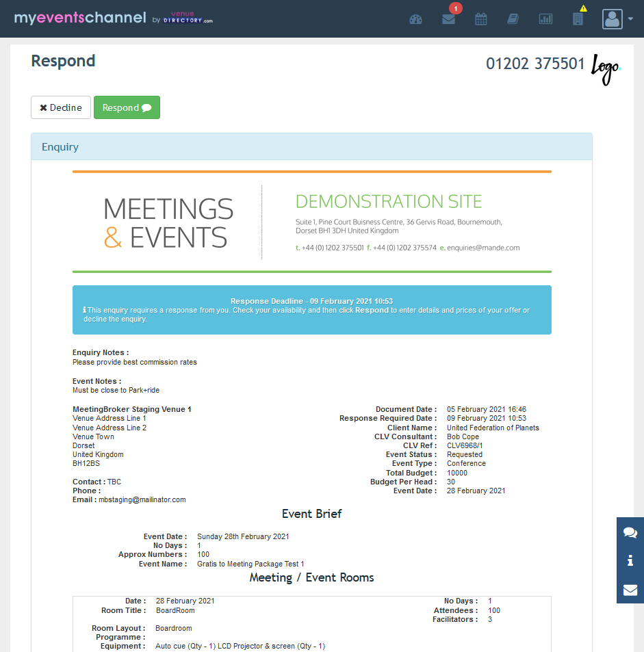
Task: Click client name United Federation of Planets
Action: (x=493, y=428)
